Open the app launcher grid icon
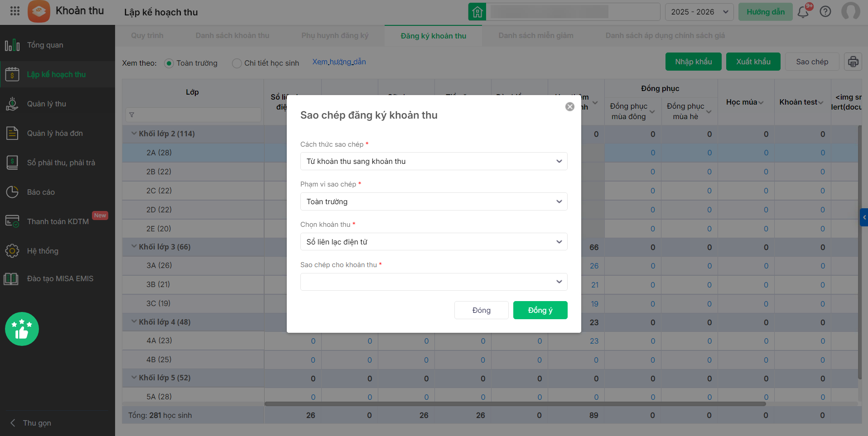The image size is (868, 436). coord(15,11)
